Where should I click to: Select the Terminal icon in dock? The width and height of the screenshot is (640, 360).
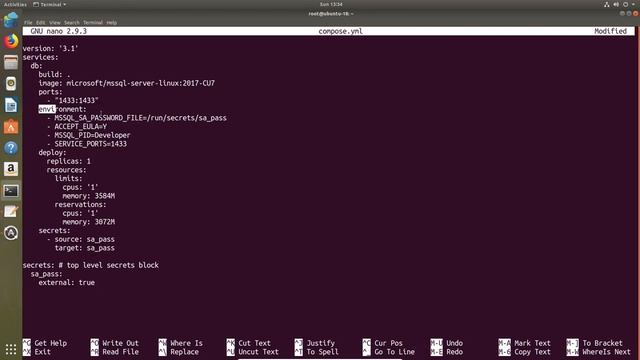(11, 191)
